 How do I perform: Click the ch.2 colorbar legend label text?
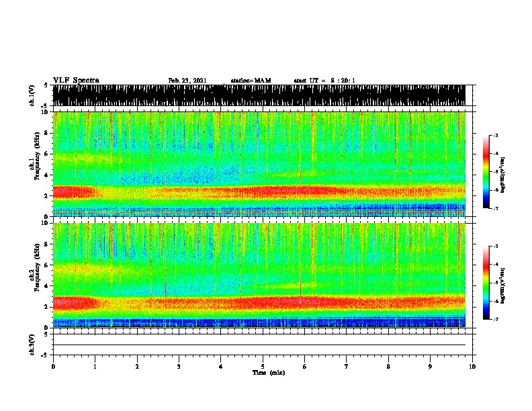point(502,285)
